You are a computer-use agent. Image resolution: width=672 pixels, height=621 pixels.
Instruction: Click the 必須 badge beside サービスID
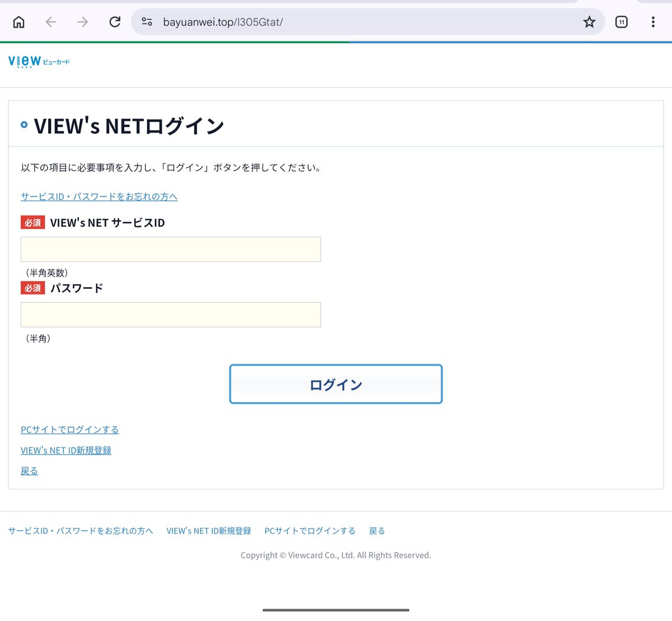(x=32, y=223)
